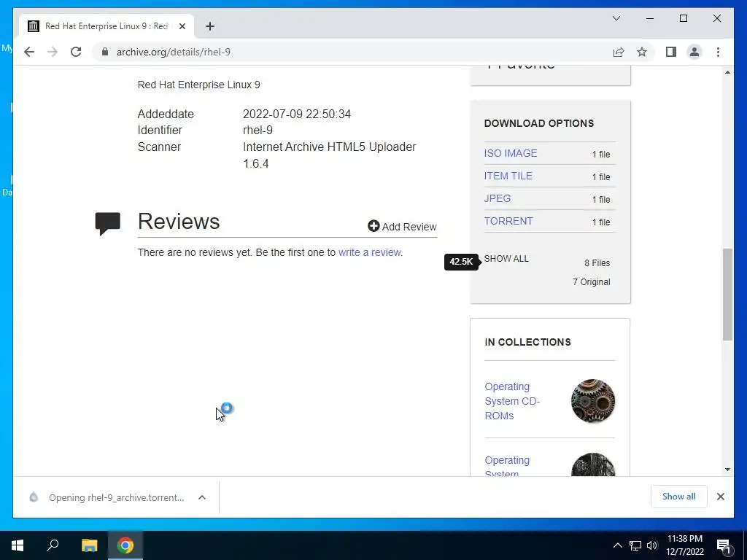
Task: Close the downloads bar
Action: [720, 497]
